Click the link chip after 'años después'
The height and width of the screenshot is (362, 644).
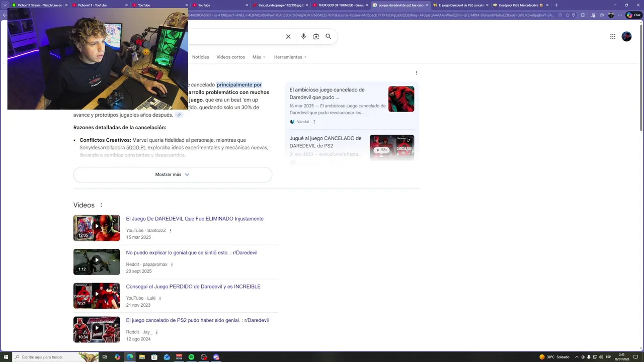pyautogui.click(x=179, y=115)
